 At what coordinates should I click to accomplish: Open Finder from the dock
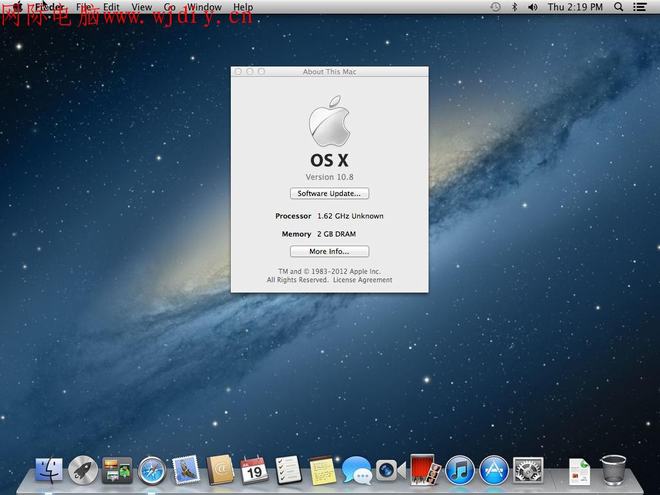coord(49,469)
